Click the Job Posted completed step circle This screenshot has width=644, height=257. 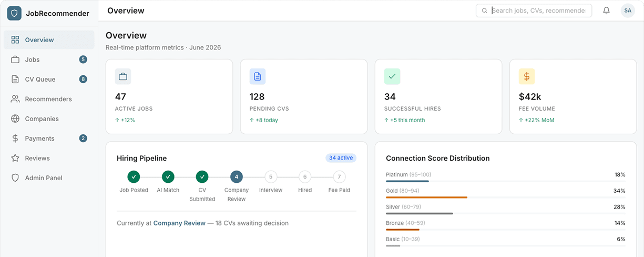pos(134,177)
